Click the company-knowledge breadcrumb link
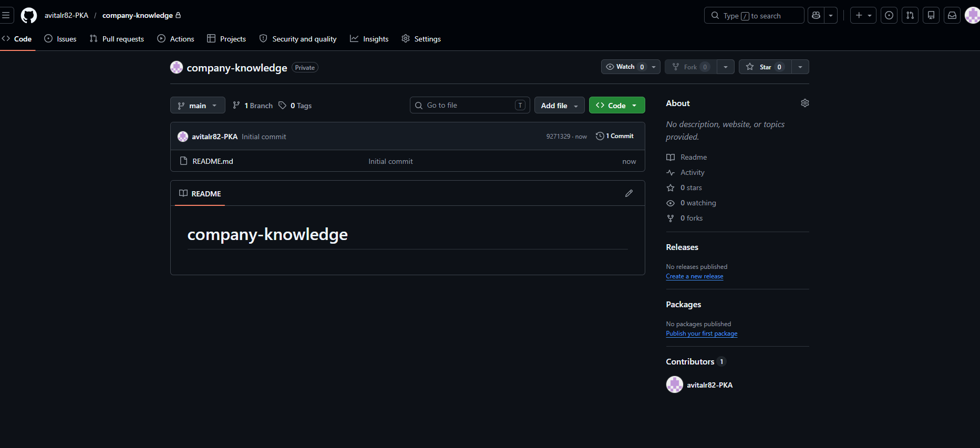The width and height of the screenshot is (980, 448). pos(138,15)
